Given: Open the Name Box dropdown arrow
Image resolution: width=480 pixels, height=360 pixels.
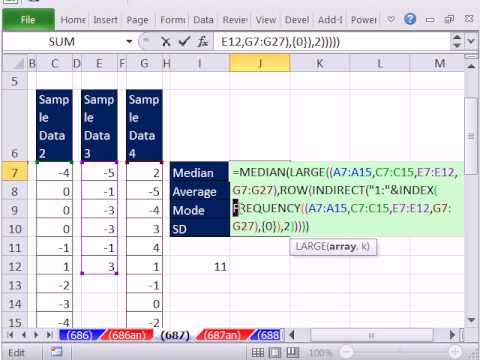Looking at the screenshot, I should point(129,42).
